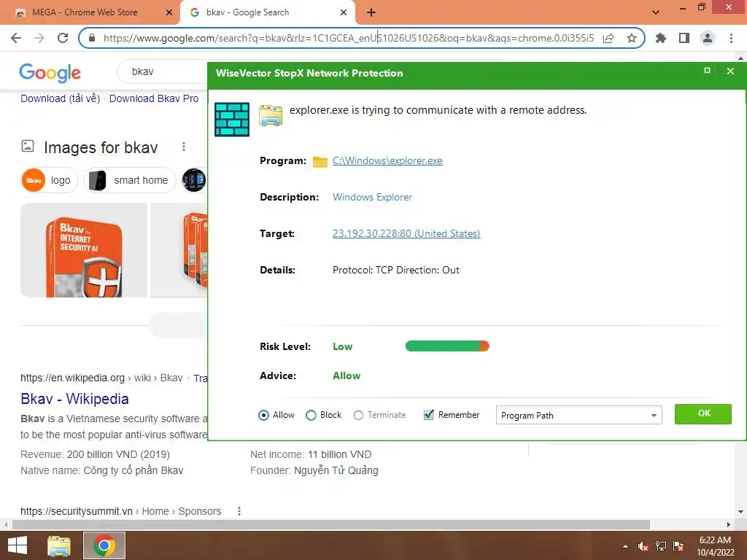Open Windows Start menu

click(x=18, y=545)
